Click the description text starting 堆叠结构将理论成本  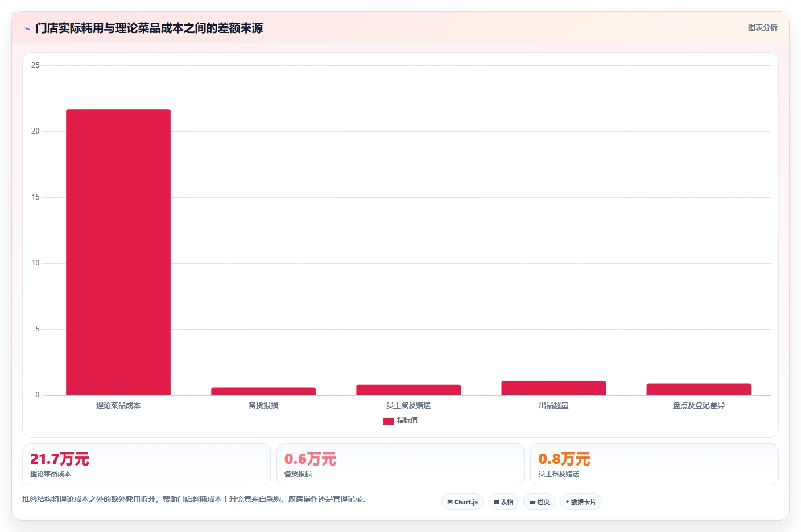tap(196, 499)
